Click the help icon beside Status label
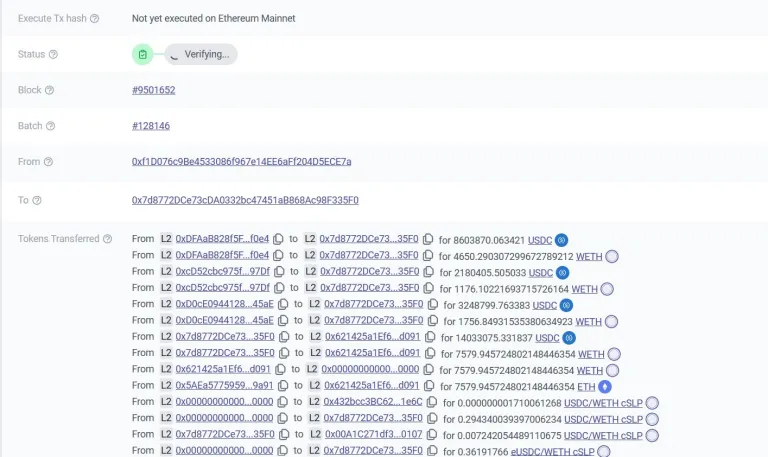Viewport: 768px width, 457px height. click(x=53, y=55)
